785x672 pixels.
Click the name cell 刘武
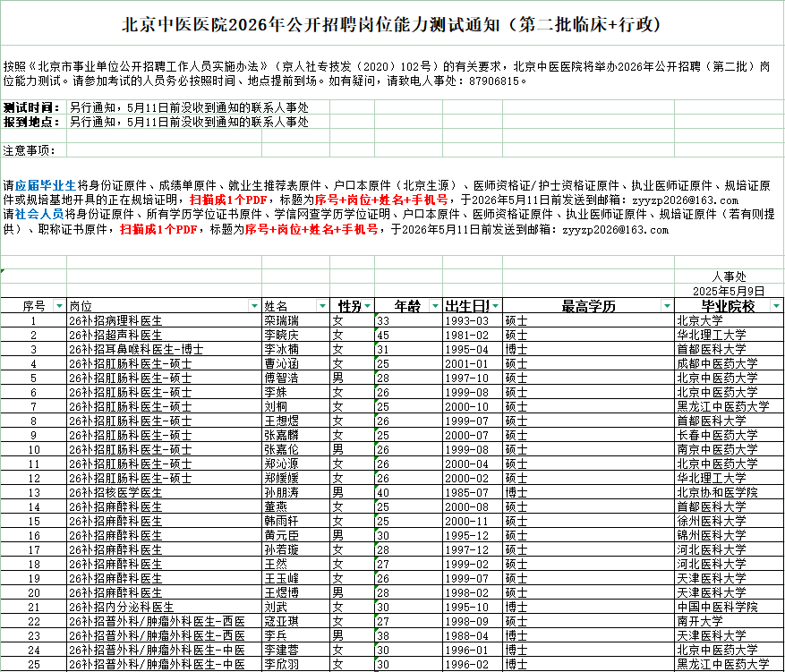click(x=296, y=608)
